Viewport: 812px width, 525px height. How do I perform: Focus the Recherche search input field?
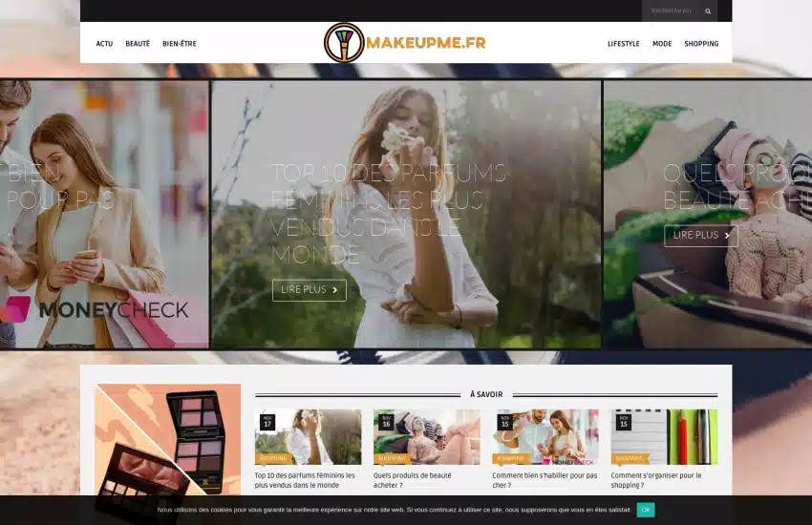tap(671, 10)
